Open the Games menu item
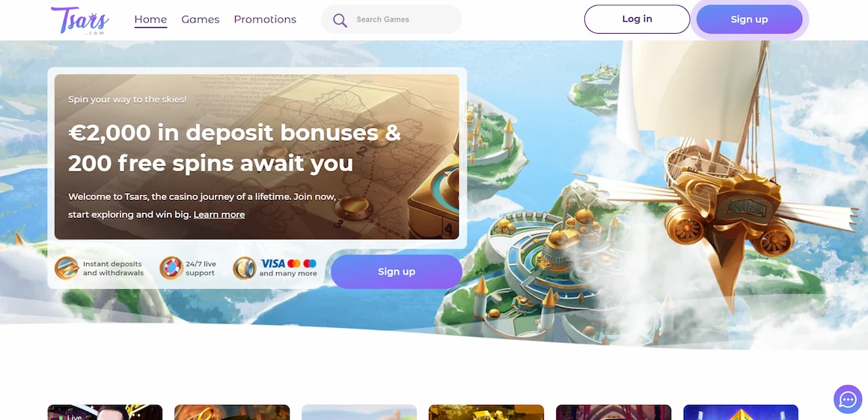The height and width of the screenshot is (420, 868). pos(201,19)
